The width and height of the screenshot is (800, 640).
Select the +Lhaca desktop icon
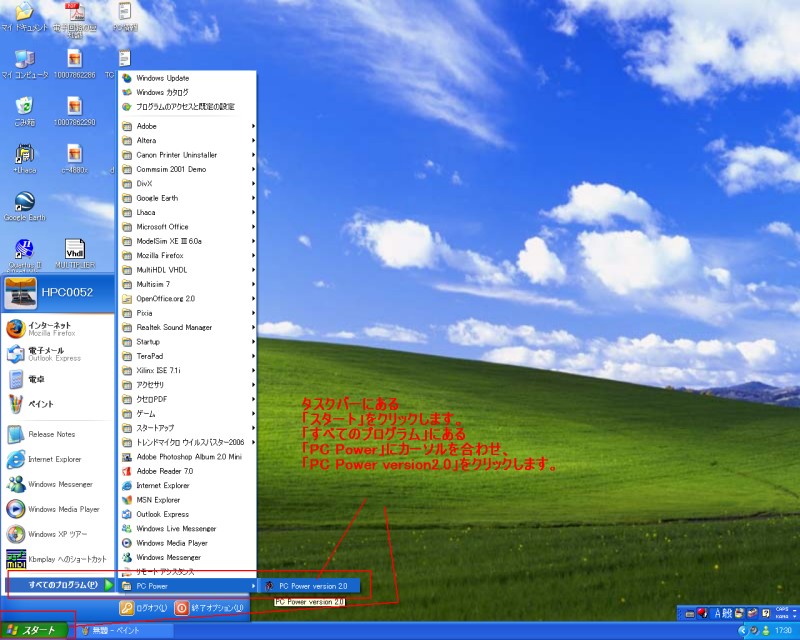24,159
